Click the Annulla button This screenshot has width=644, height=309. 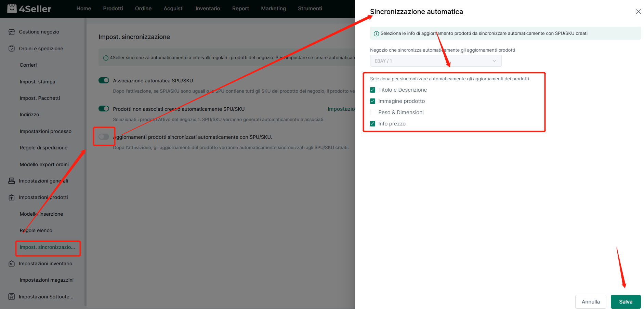coord(590,302)
